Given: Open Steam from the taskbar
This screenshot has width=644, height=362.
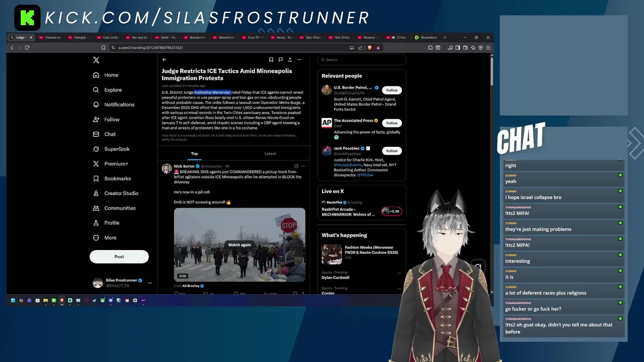Looking at the screenshot, I should [x=94, y=300].
